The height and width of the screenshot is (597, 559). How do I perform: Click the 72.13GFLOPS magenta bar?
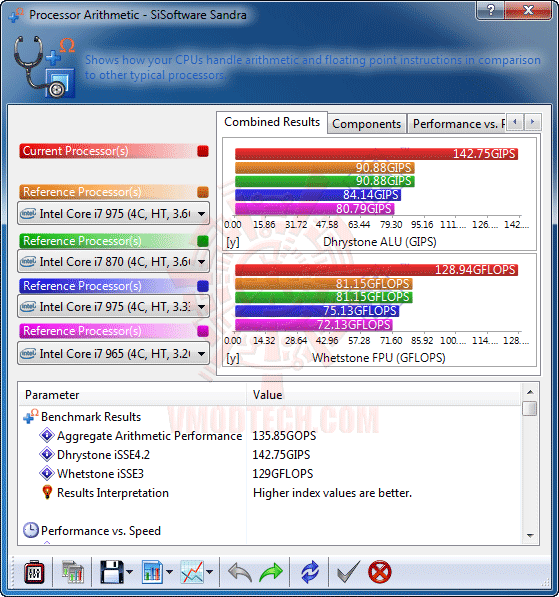[x=313, y=325]
